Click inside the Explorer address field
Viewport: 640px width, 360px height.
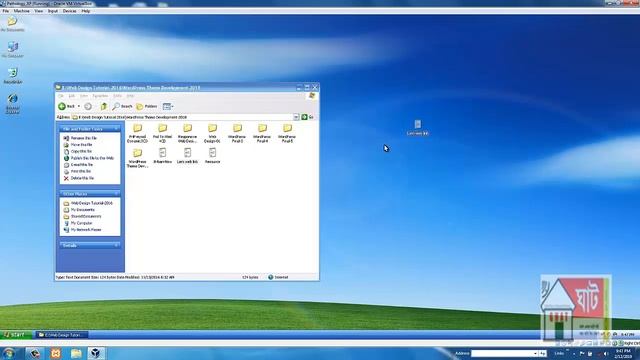182,117
